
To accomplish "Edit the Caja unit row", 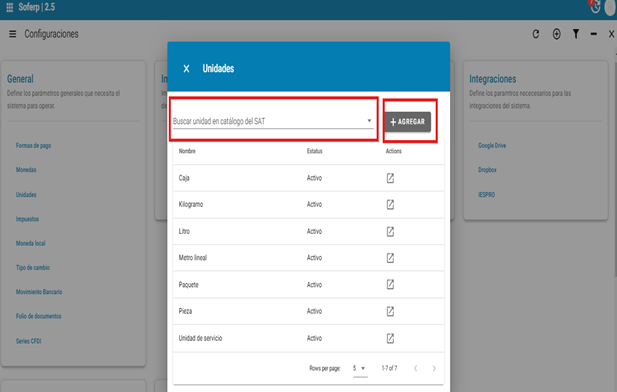I will (390, 178).
